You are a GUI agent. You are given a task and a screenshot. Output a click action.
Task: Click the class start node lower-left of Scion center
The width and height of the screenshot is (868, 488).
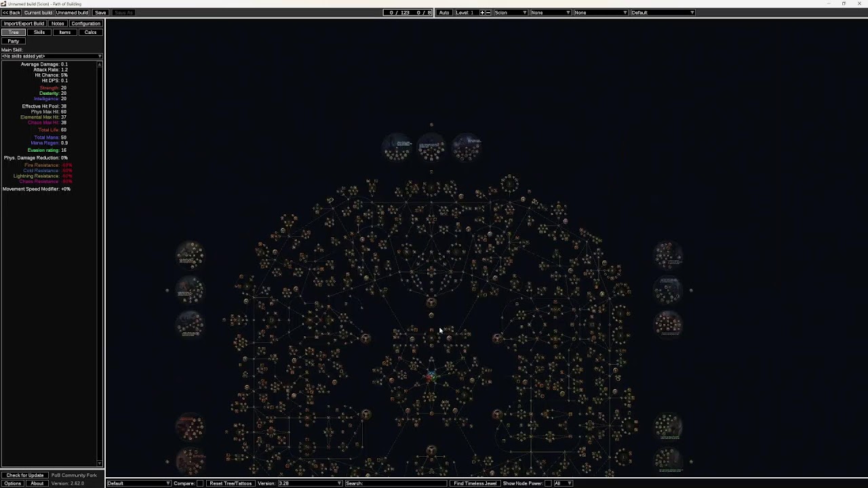(366, 414)
